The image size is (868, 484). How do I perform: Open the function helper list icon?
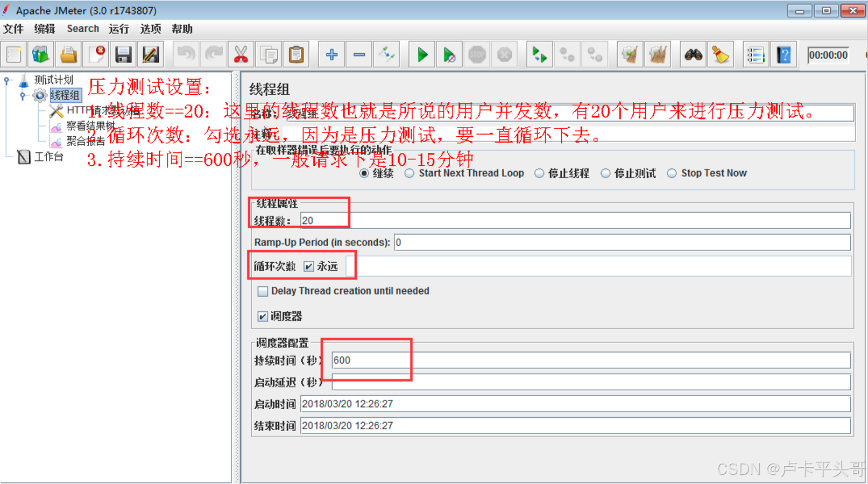click(756, 54)
